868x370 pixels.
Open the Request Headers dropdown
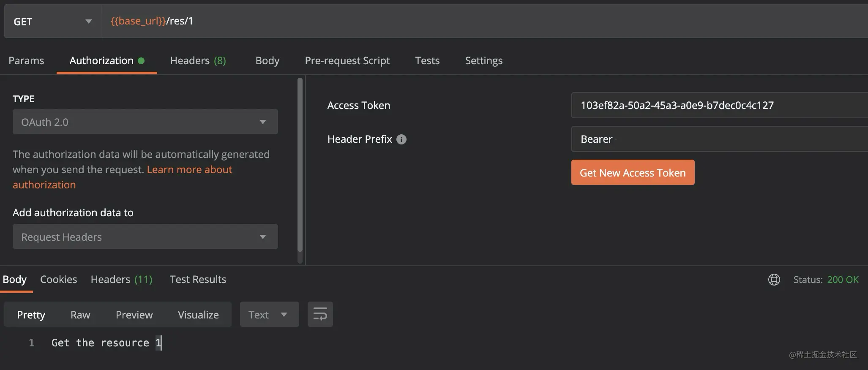[x=145, y=237]
